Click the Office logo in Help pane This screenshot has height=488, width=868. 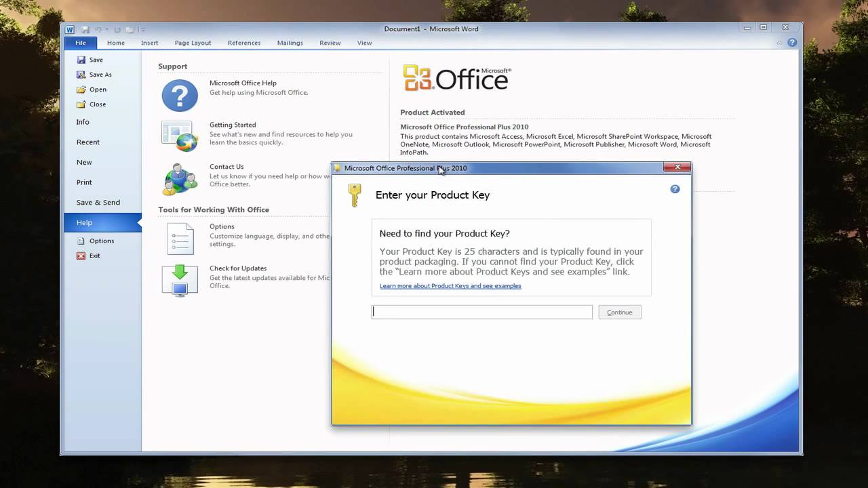(457, 78)
